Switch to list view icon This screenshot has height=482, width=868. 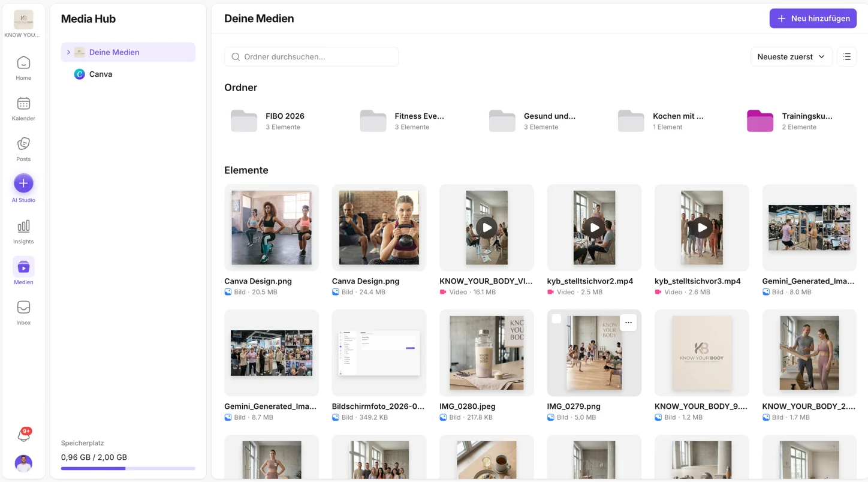846,56
